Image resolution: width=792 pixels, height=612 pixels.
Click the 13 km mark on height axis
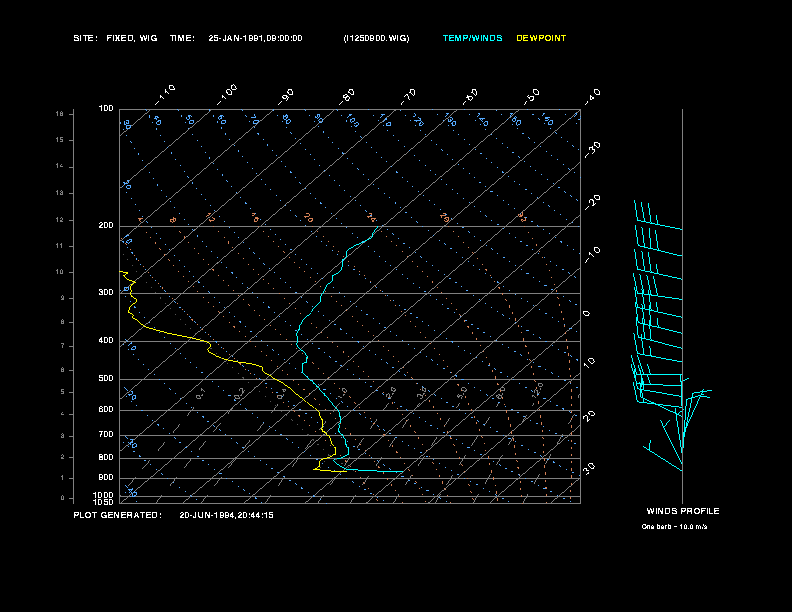coord(60,193)
